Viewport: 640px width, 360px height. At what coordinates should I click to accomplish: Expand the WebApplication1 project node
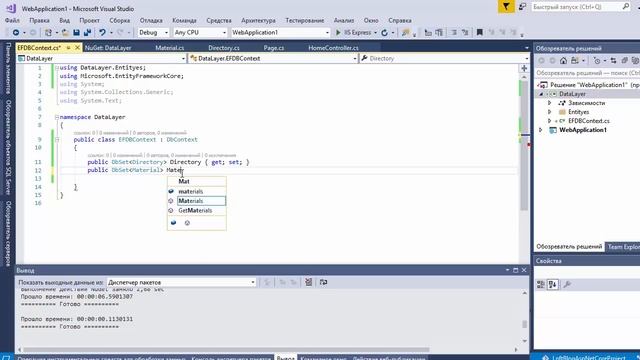click(541, 130)
